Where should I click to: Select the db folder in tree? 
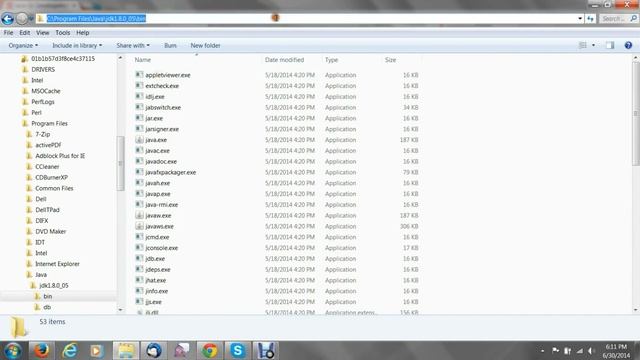coord(47,307)
